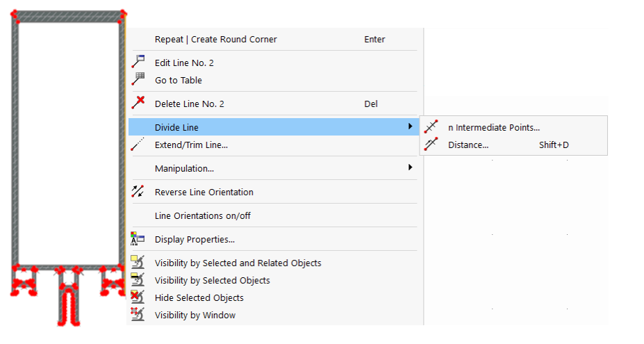Click the Go to Table icon

138,79
